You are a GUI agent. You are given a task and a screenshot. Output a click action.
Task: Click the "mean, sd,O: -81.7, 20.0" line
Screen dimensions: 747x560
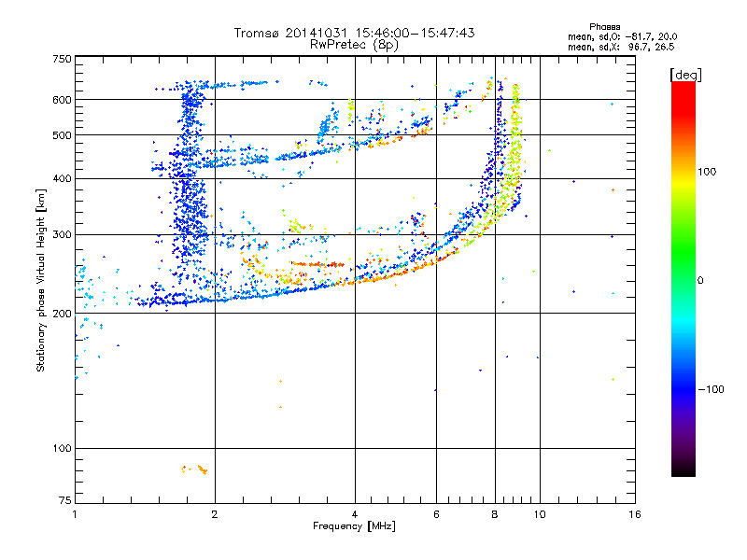[622, 36]
